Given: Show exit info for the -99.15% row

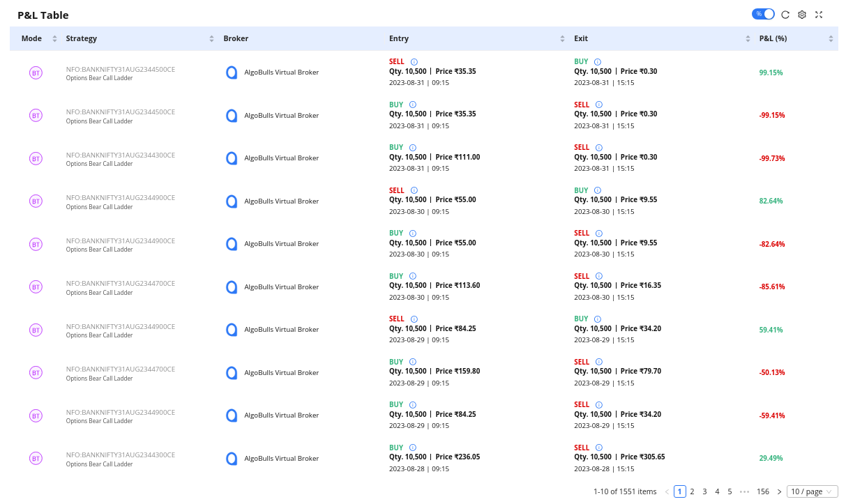Looking at the screenshot, I should click(x=600, y=105).
